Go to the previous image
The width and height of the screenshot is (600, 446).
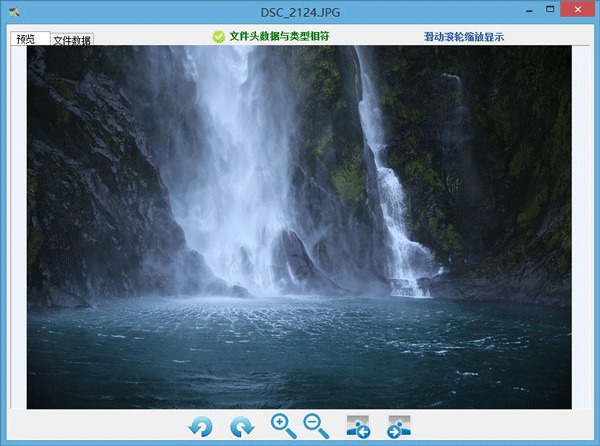pyautogui.click(x=358, y=427)
